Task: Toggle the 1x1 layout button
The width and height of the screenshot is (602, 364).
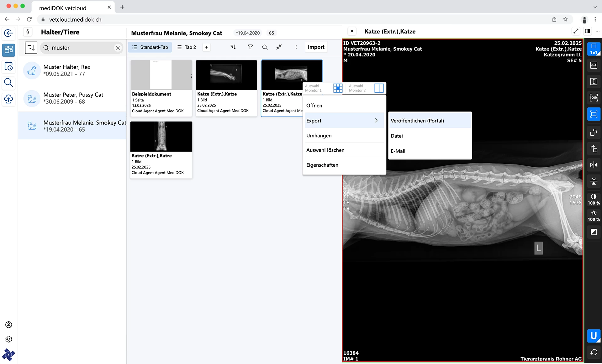Action: coord(594,49)
